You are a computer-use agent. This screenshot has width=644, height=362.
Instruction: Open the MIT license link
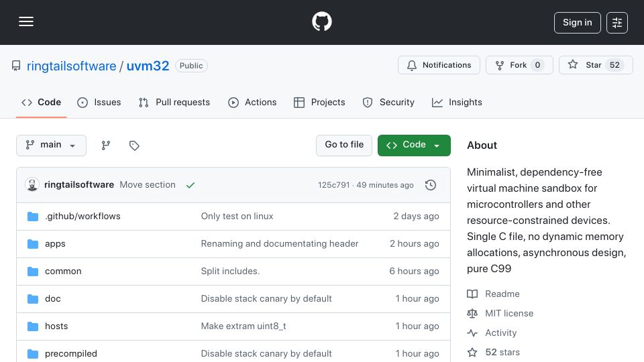tap(500, 314)
